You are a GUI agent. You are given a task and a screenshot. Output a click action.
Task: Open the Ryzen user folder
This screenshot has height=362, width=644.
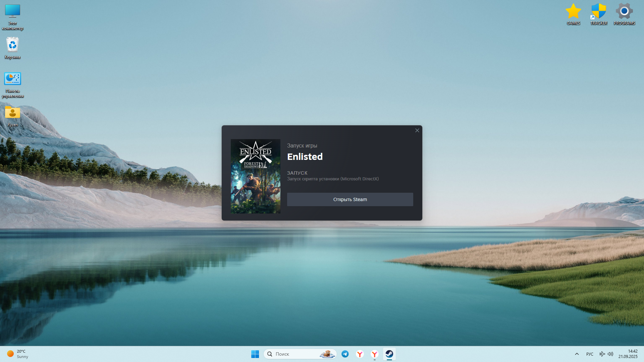[x=12, y=113]
